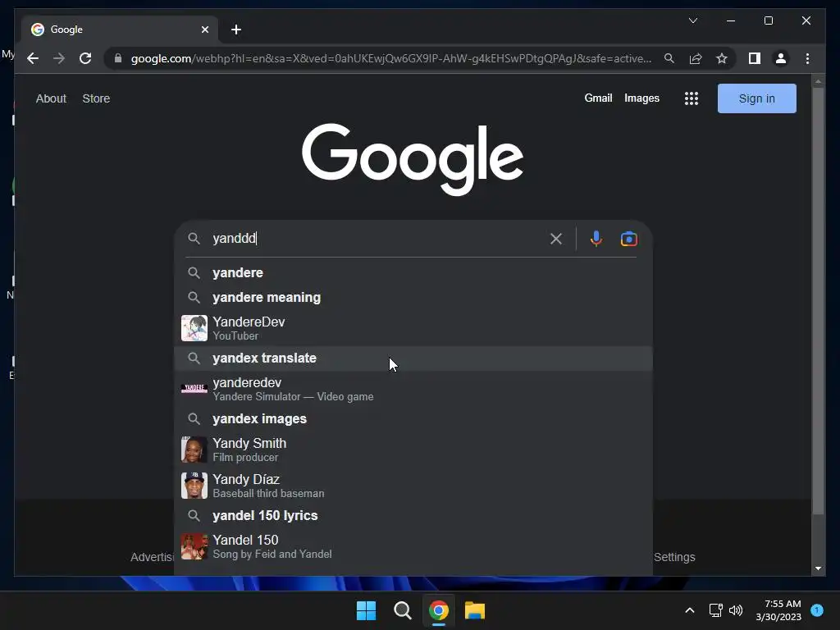Open the About link
Viewport: 840px width, 630px height.
pyautogui.click(x=51, y=98)
